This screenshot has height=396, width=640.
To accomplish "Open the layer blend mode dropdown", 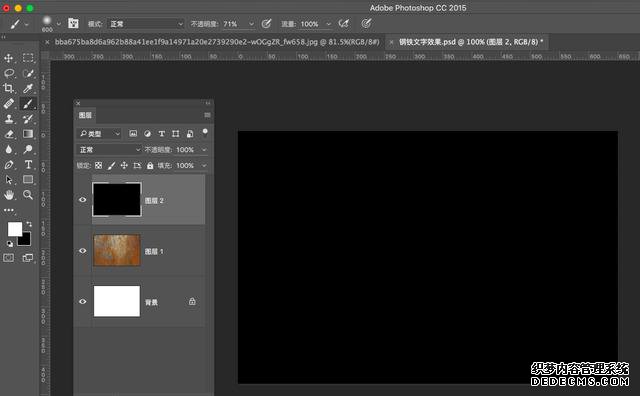I will 108,150.
